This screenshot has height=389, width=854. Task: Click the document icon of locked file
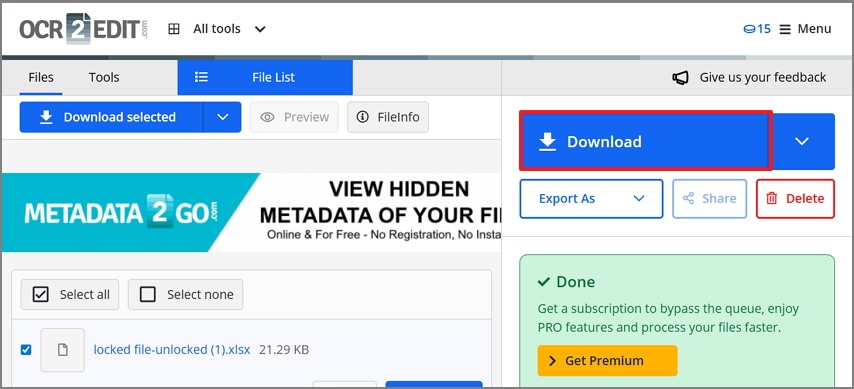pos(63,350)
